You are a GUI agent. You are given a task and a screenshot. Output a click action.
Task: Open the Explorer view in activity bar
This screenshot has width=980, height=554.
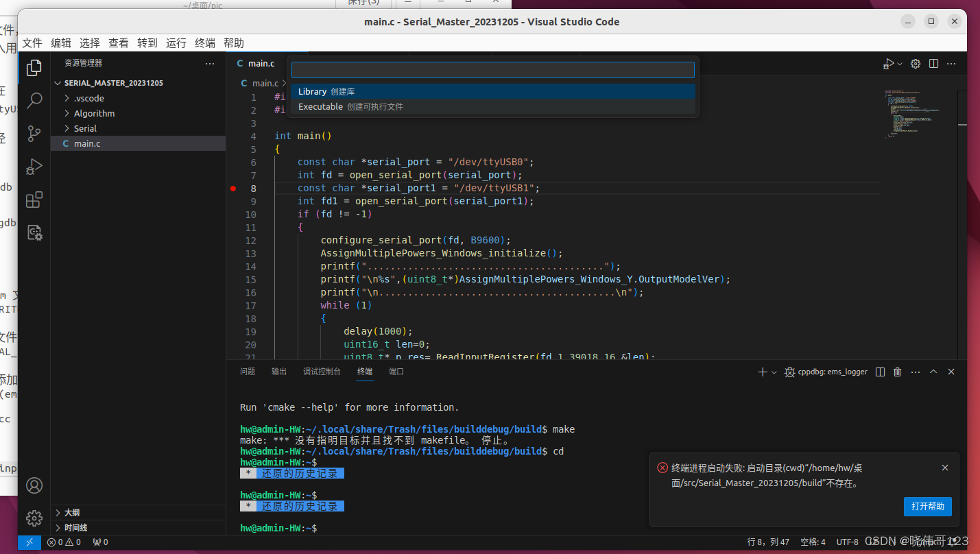click(x=34, y=68)
